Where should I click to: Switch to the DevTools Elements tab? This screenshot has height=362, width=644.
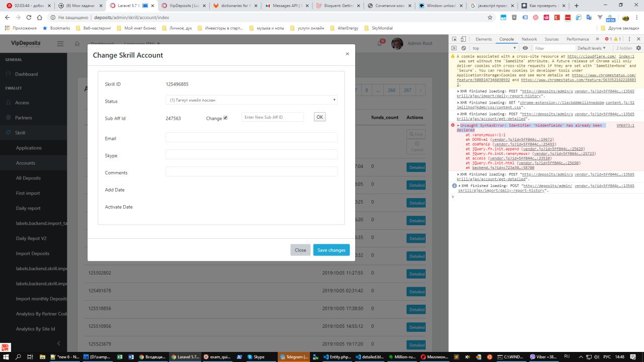[484, 39]
